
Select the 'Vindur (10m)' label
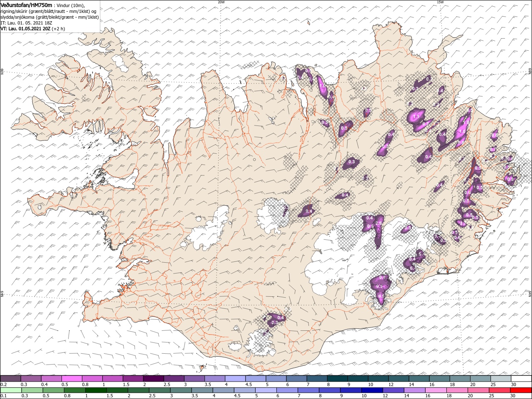71,5
